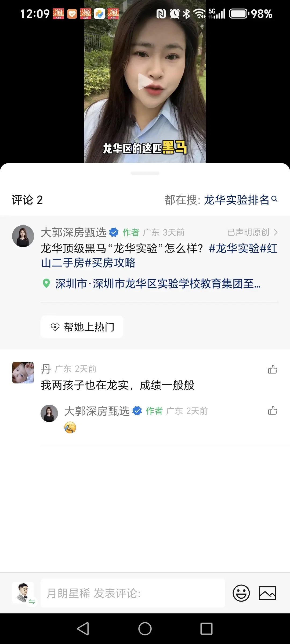The height and width of the screenshot is (644, 290).
Task: Open the emoji picker
Action: click(x=241, y=593)
